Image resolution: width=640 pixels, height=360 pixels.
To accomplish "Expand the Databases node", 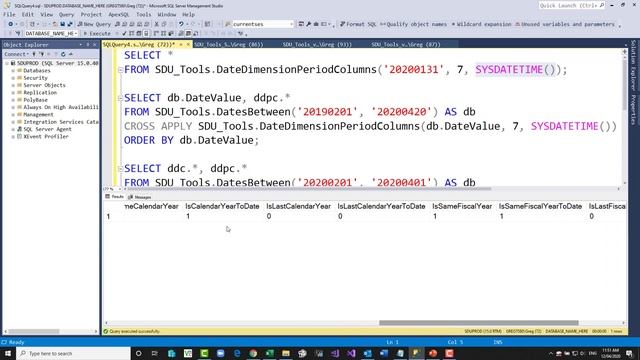I will (13, 71).
